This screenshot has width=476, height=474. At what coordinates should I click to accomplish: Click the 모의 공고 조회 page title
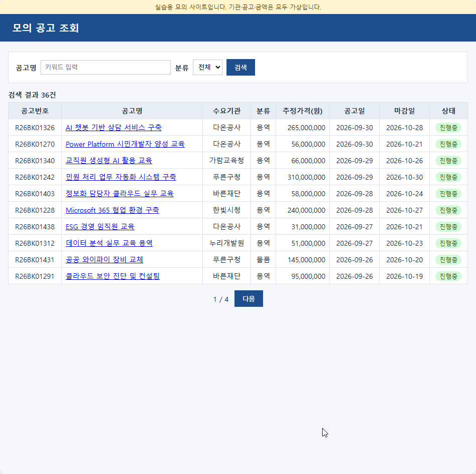tap(46, 28)
